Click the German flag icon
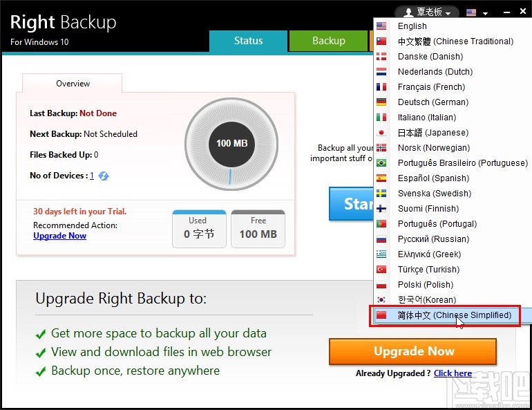 pos(381,102)
